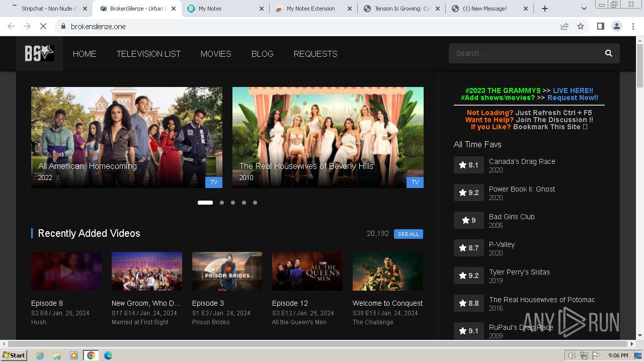Select the fifth carousel dot
This screenshot has width=644, height=362.
click(x=255, y=203)
